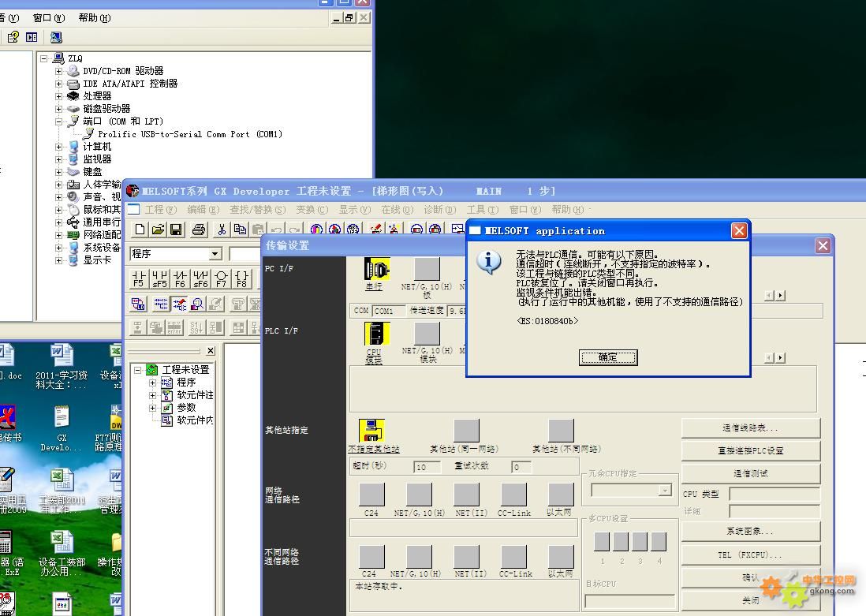Select 软元件注 item in project tree
The image size is (866, 616).
point(194,395)
